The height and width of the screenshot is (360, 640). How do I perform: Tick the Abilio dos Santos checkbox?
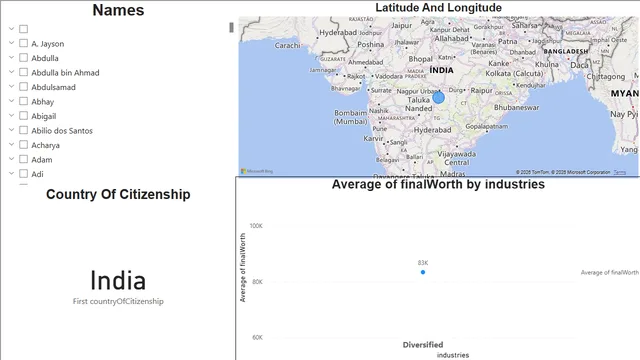tap(24, 130)
